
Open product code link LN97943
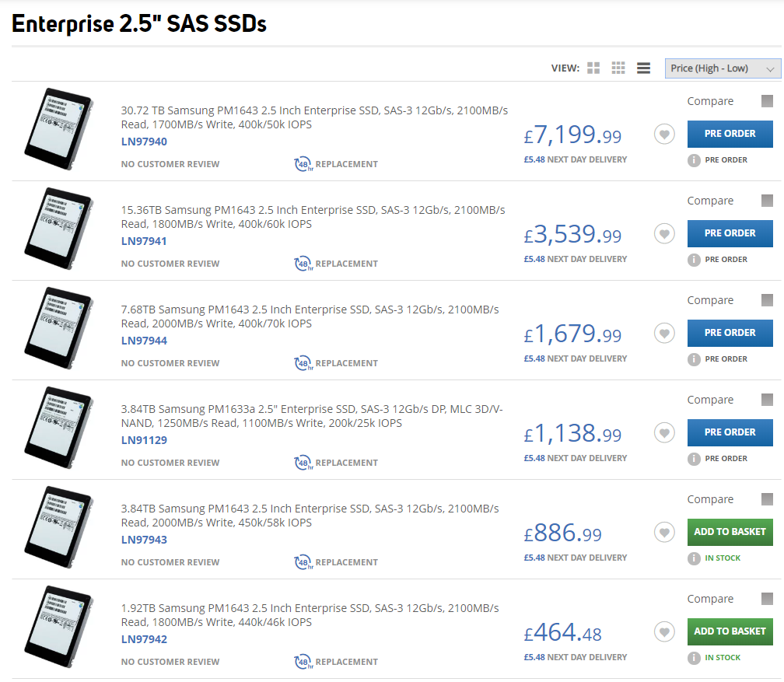[144, 540]
